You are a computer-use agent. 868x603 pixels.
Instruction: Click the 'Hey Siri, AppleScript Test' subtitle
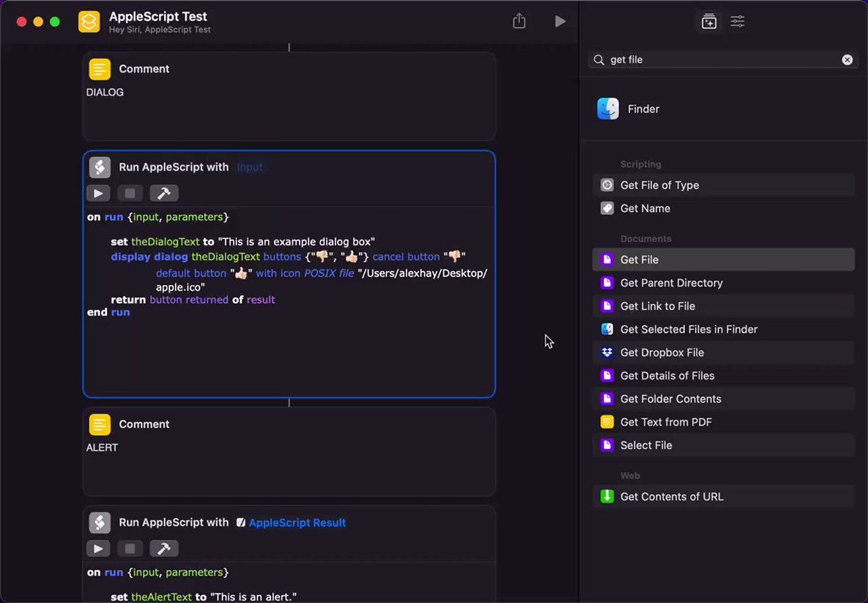160,30
